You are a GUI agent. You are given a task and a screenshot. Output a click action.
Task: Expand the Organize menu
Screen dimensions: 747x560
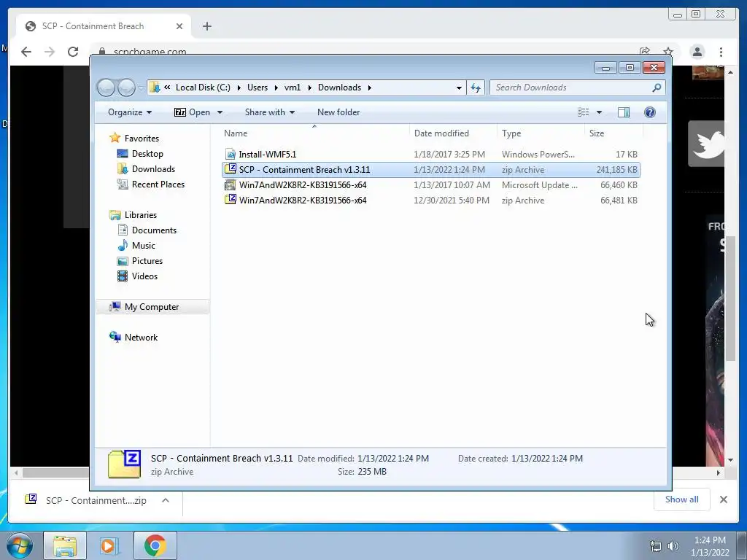click(130, 112)
